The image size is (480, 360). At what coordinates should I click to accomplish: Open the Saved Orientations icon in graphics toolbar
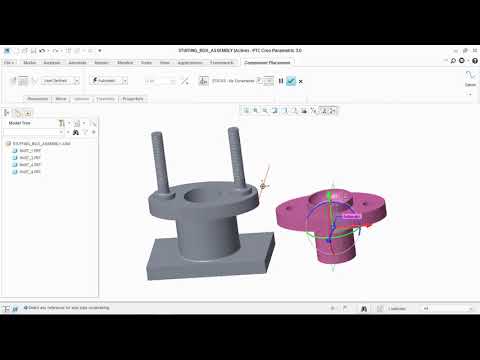click(294, 110)
